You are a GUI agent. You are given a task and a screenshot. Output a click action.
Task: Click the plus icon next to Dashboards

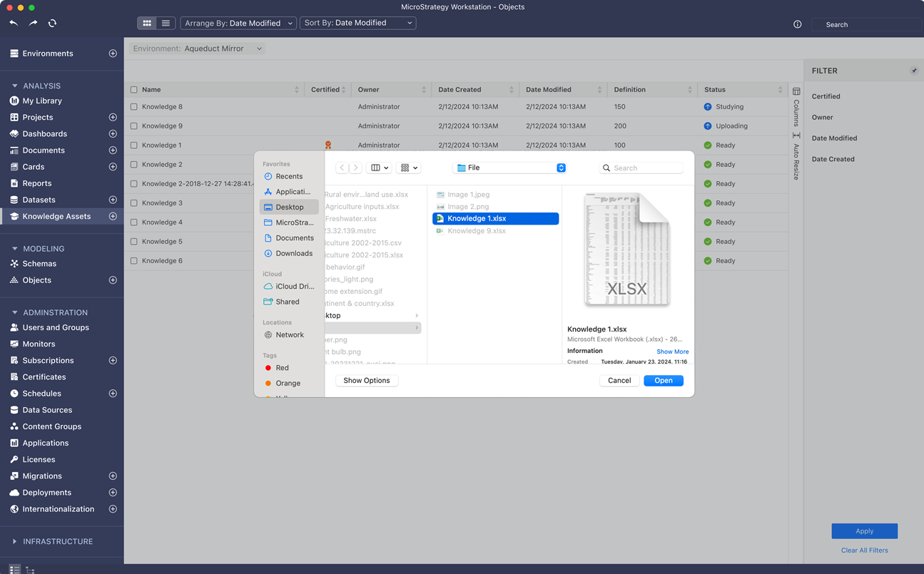(x=113, y=134)
